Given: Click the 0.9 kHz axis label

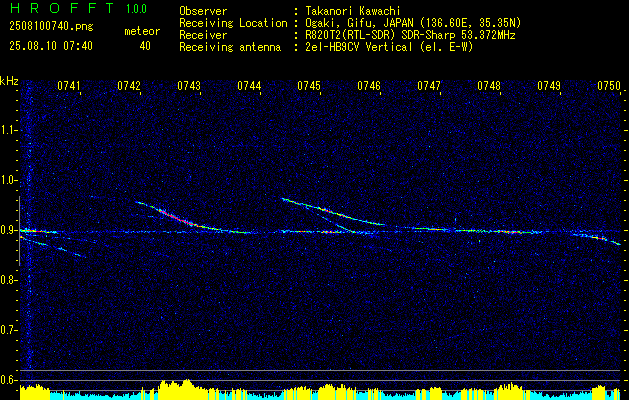Looking at the screenshot, I should tap(9, 230).
